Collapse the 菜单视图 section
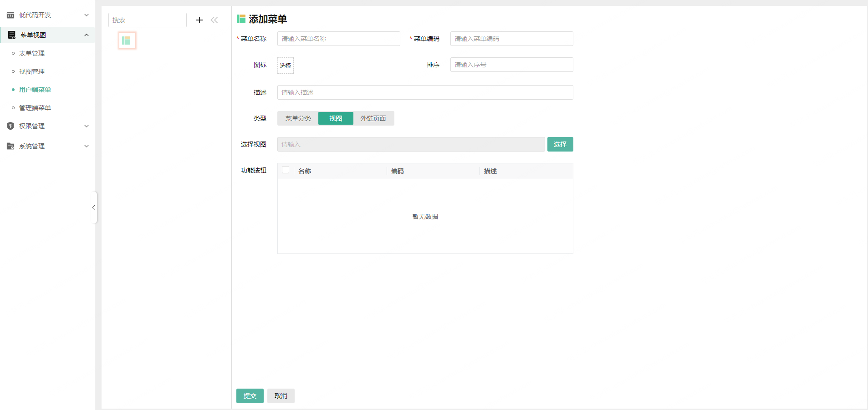 point(32,35)
